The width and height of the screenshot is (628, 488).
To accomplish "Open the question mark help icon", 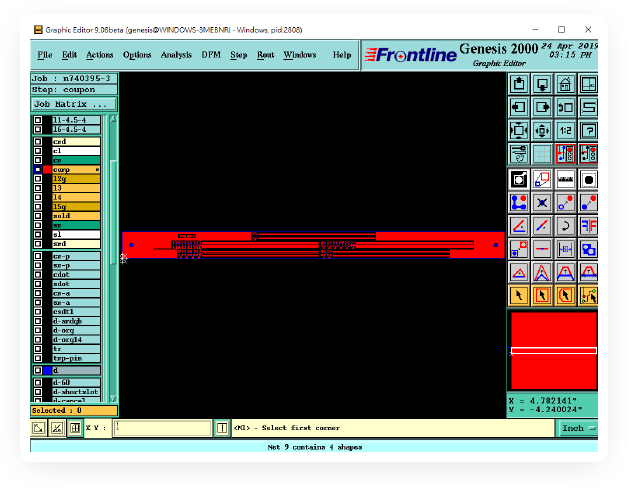I will [x=589, y=130].
